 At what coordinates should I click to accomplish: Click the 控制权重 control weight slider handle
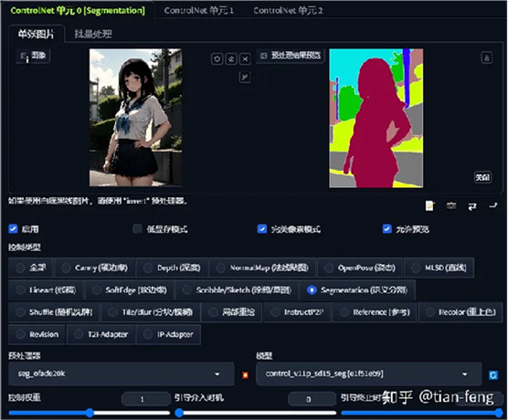[x=90, y=413]
